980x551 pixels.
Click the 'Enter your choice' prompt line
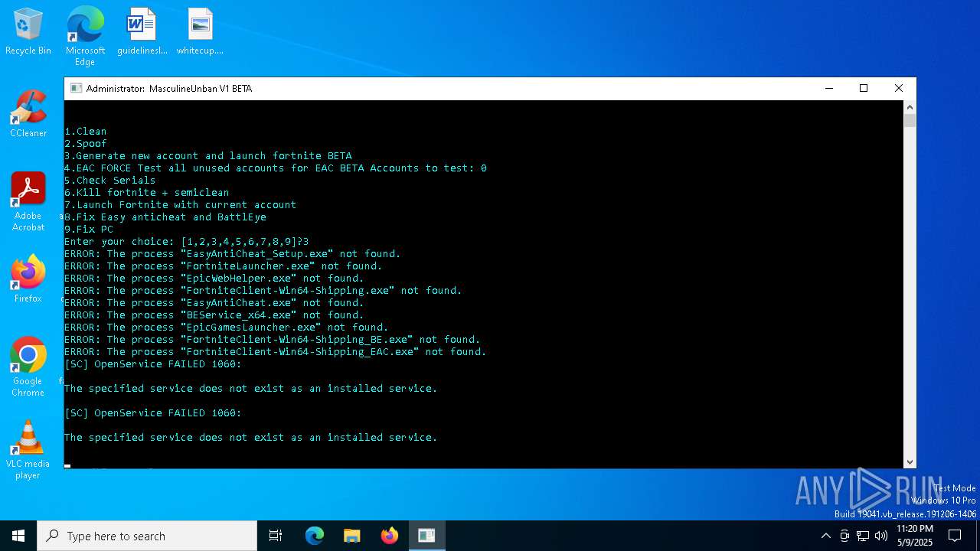pyautogui.click(x=187, y=242)
